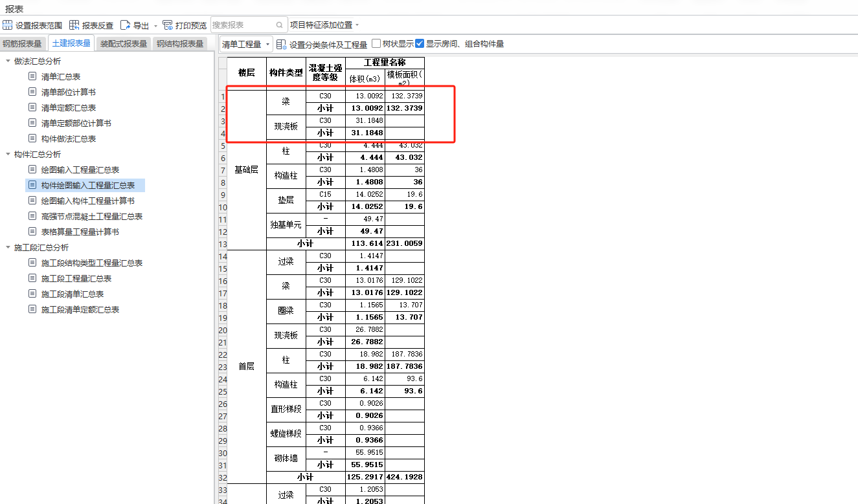
Task: Click the value 424.1928 subtotal cell
Action: pos(405,477)
